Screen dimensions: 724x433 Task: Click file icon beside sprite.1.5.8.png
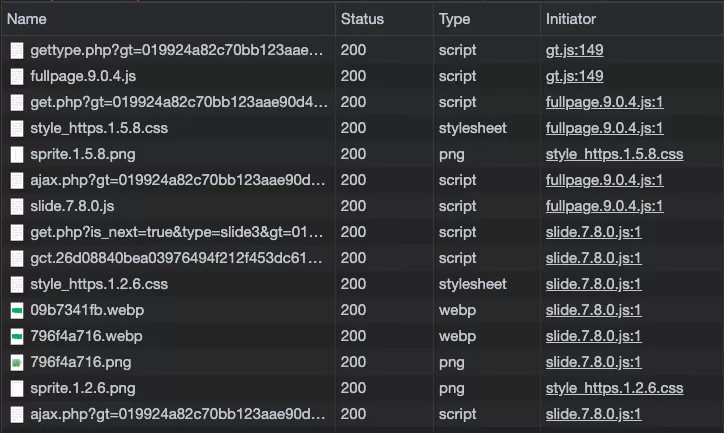point(17,154)
